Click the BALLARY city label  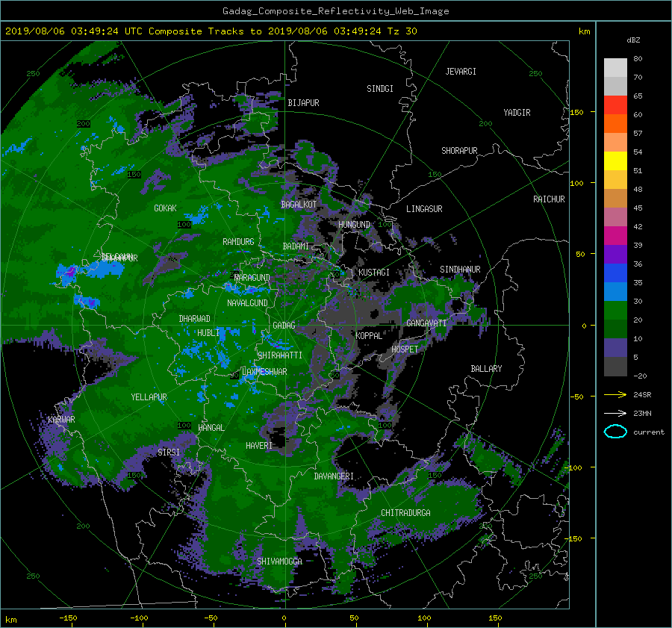point(486,369)
